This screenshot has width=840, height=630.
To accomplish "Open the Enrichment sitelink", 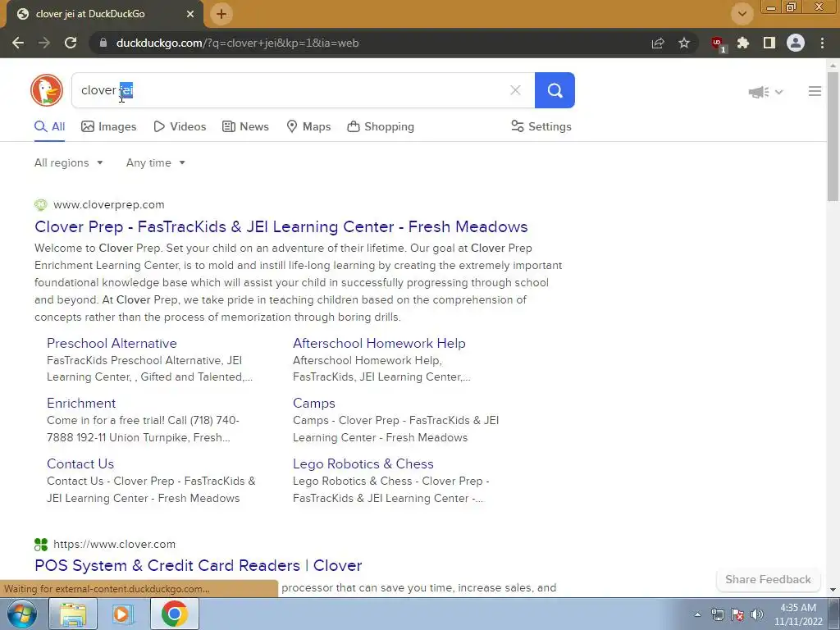I will [x=81, y=404].
